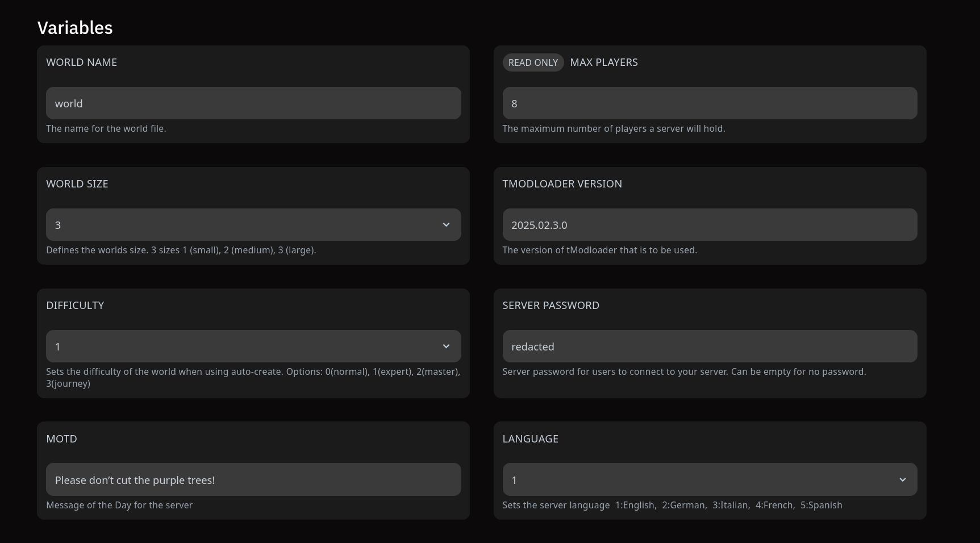Focus the Max Players field showing 8
980x543 pixels.
click(709, 103)
